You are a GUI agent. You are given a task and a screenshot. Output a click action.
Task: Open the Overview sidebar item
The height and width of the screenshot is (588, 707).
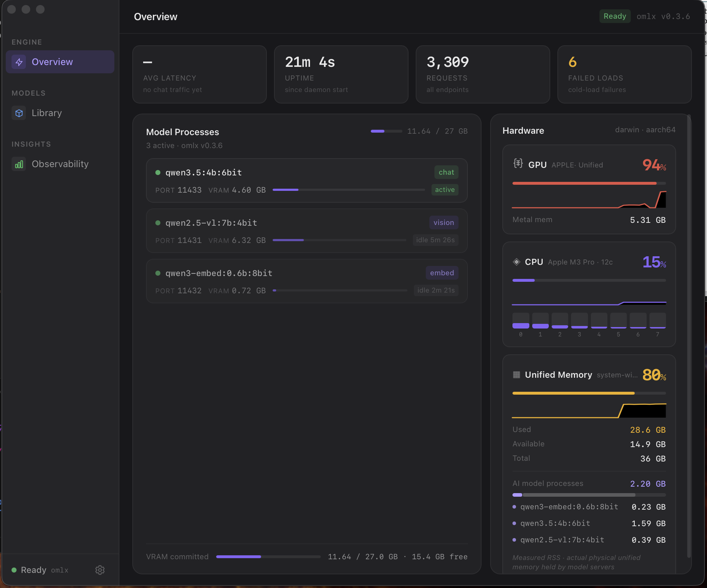point(60,62)
